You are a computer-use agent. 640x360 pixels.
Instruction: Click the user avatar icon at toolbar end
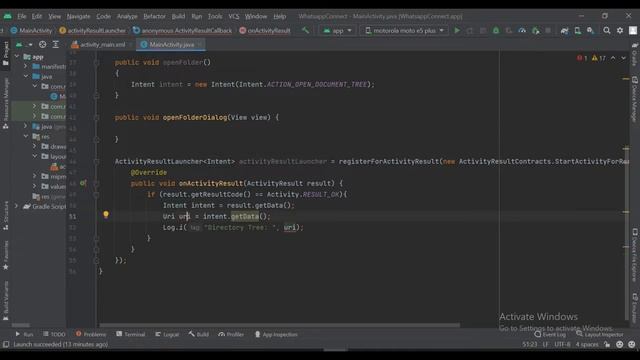633,30
